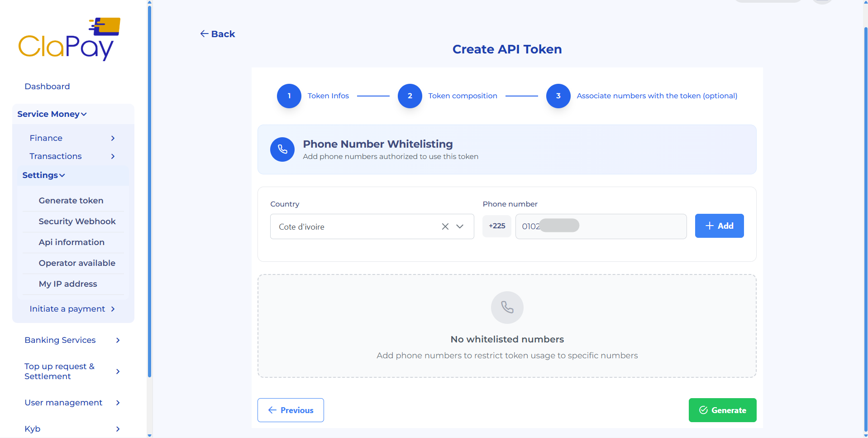Image resolution: width=868 pixels, height=438 pixels.
Task: Click the ClaPay logo
Action: pos(69,39)
